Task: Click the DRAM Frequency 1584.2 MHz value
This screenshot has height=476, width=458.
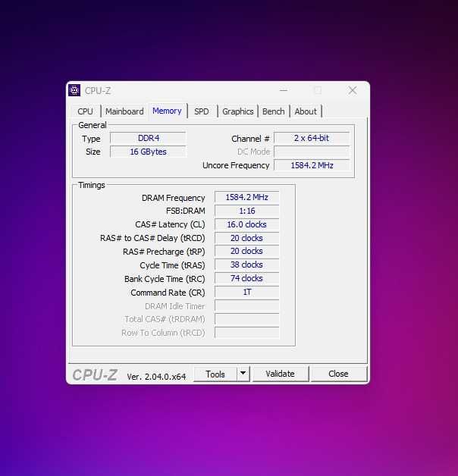Action: [246, 197]
